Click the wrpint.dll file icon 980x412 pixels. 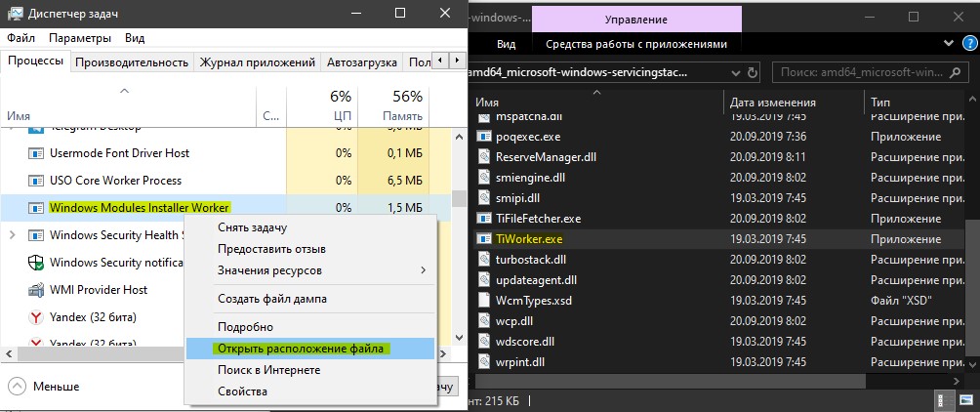[484, 361]
